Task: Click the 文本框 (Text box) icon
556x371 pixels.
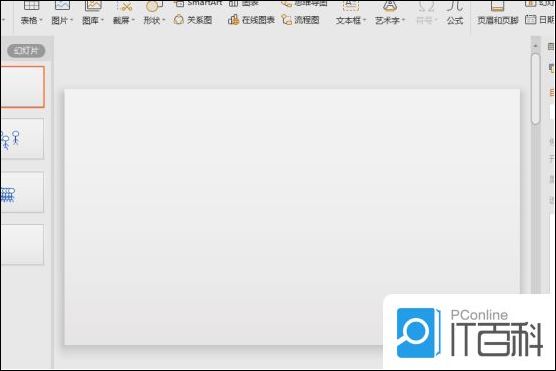Action: click(x=351, y=5)
